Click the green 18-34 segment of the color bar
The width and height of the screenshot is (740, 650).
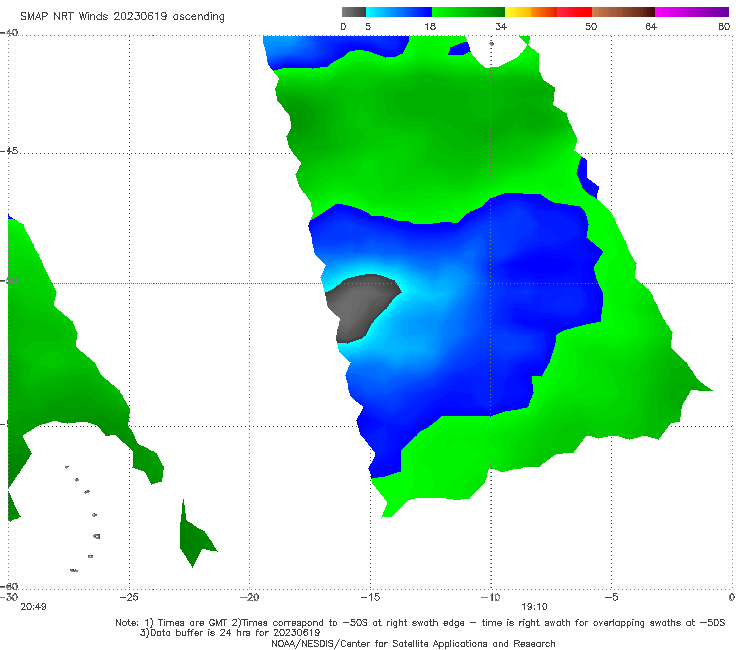pos(468,12)
